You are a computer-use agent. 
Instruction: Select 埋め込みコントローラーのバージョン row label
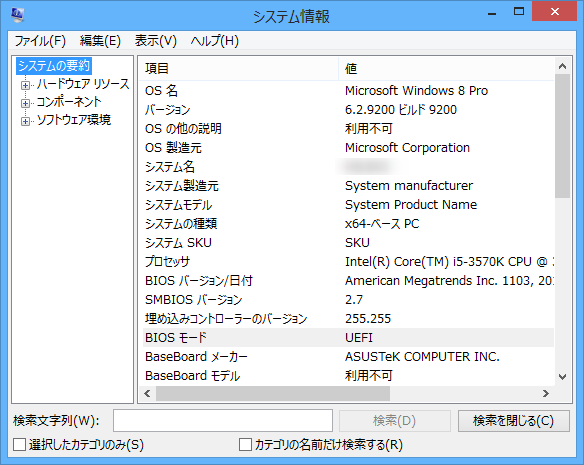226,319
